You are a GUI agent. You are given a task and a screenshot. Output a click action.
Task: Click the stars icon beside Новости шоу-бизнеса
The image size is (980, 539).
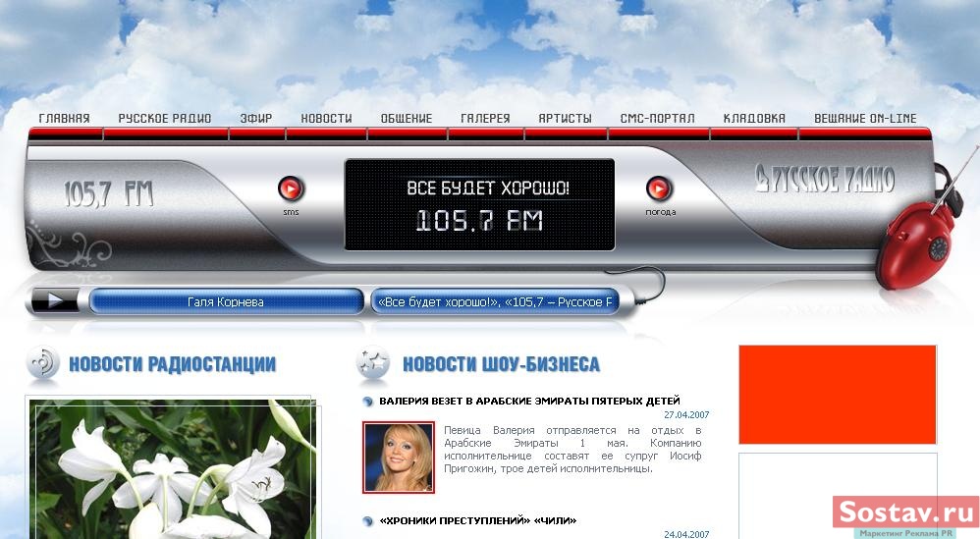[x=372, y=363]
